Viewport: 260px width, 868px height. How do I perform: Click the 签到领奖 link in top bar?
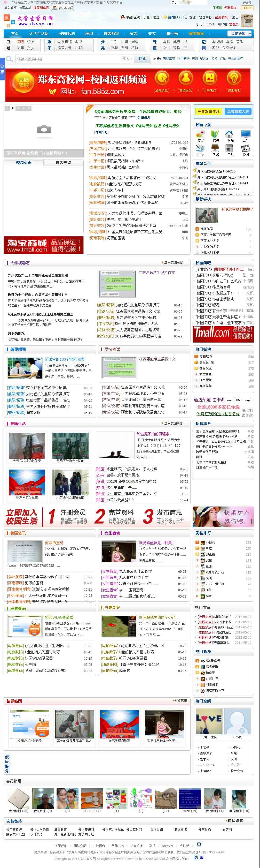222,17
